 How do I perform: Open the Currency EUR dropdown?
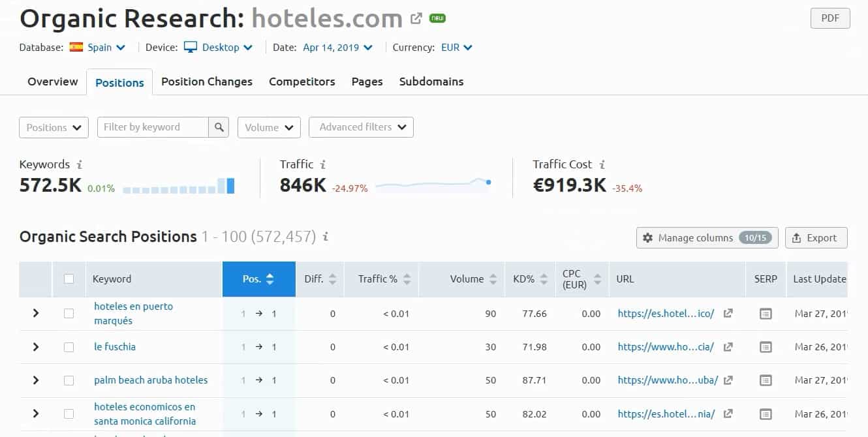pyautogui.click(x=457, y=48)
